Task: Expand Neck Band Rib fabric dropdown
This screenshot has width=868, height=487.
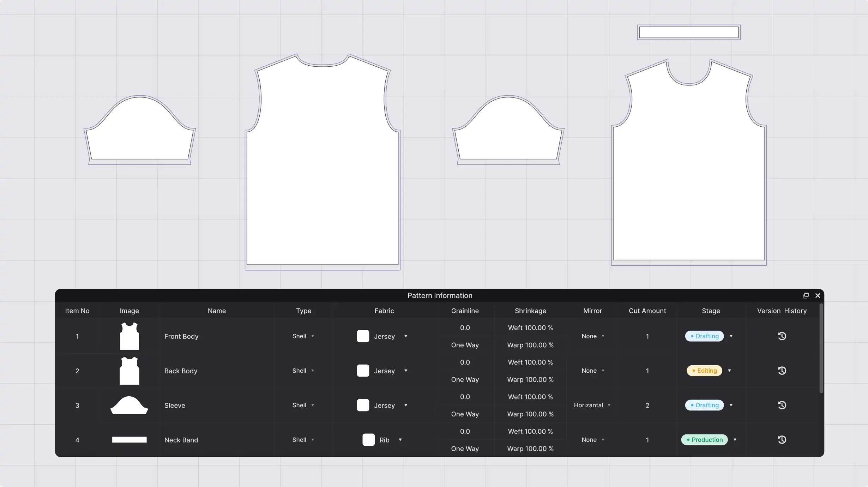Action: click(400, 440)
